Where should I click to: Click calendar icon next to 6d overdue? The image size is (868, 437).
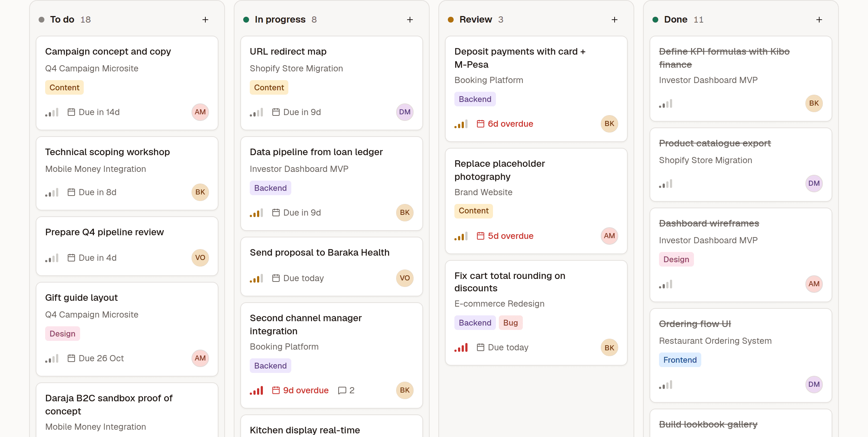(481, 124)
